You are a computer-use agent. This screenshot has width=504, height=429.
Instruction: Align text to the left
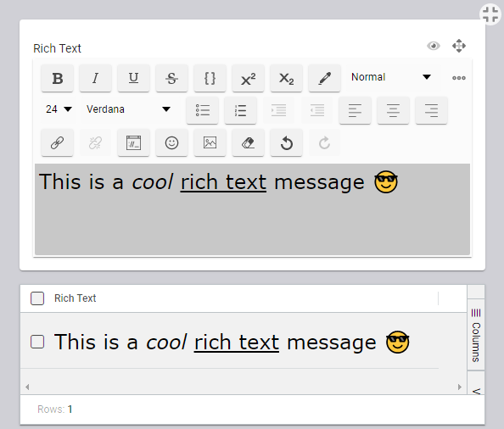click(355, 110)
